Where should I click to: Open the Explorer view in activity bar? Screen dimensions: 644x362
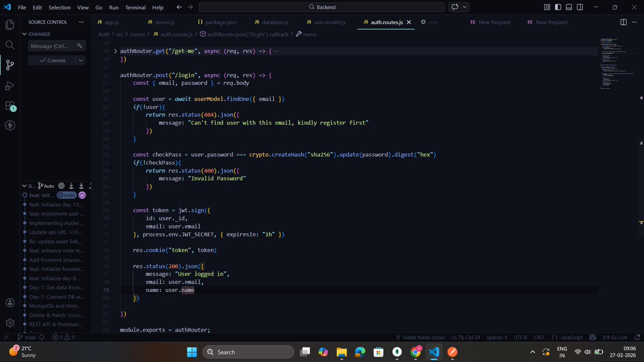(10, 25)
